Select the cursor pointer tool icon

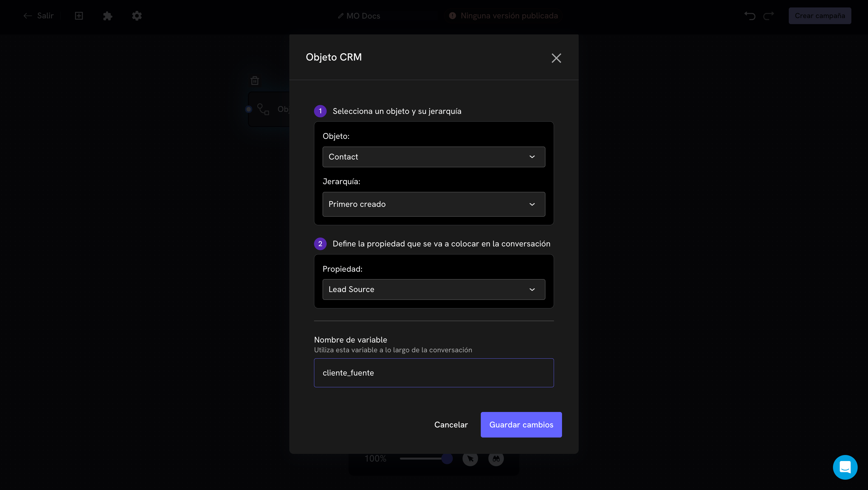[x=470, y=458]
